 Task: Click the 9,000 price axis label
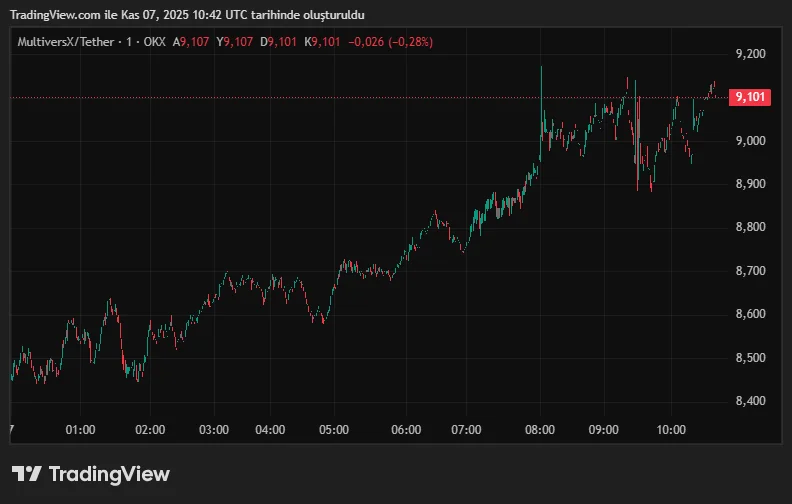749,141
